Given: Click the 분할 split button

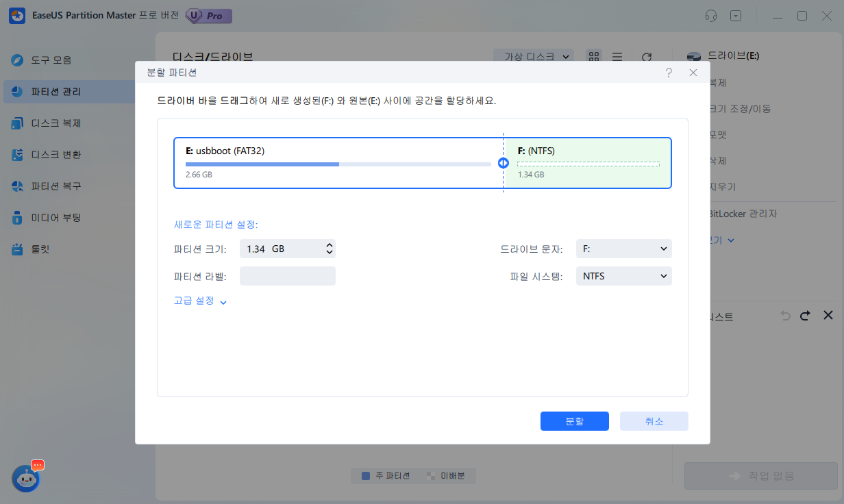Looking at the screenshot, I should [x=574, y=421].
